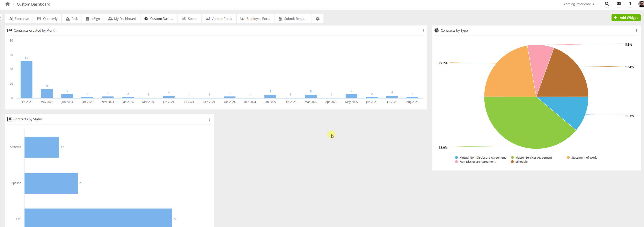Click the May 2023 bar with 13

47,94
